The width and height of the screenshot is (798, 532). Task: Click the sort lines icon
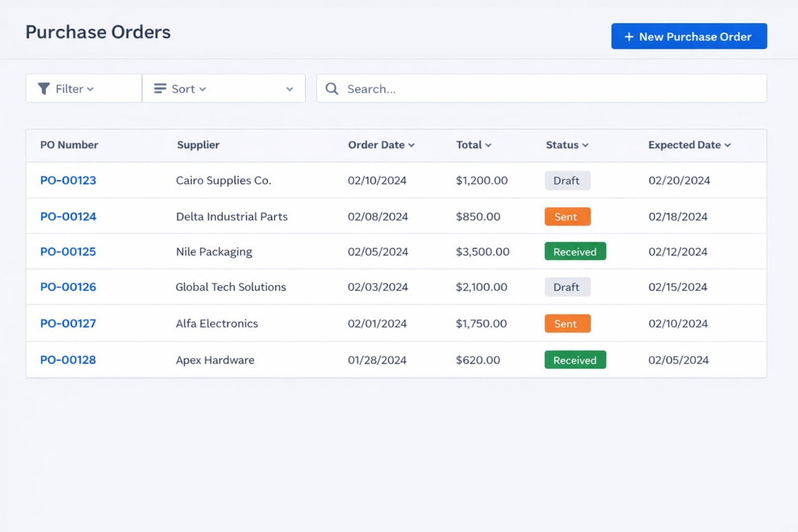click(159, 88)
